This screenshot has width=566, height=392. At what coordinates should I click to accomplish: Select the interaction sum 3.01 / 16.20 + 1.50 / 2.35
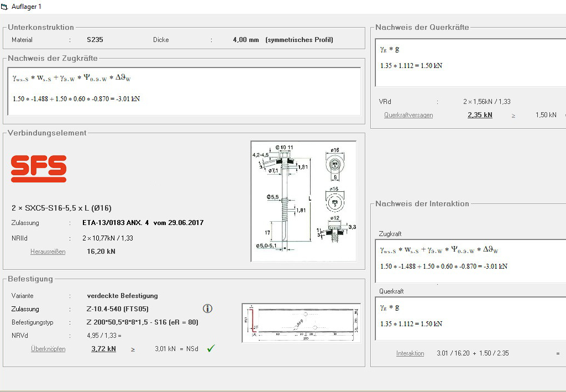(473, 353)
